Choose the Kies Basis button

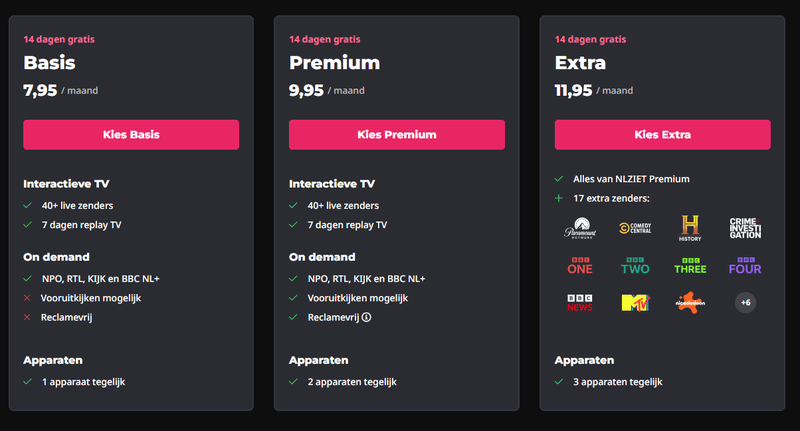(131, 134)
